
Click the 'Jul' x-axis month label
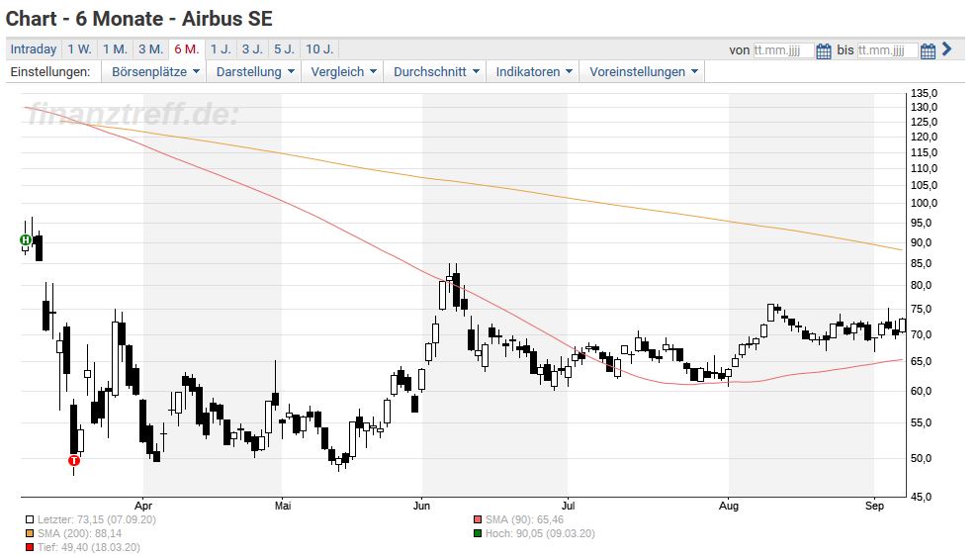coord(568,506)
